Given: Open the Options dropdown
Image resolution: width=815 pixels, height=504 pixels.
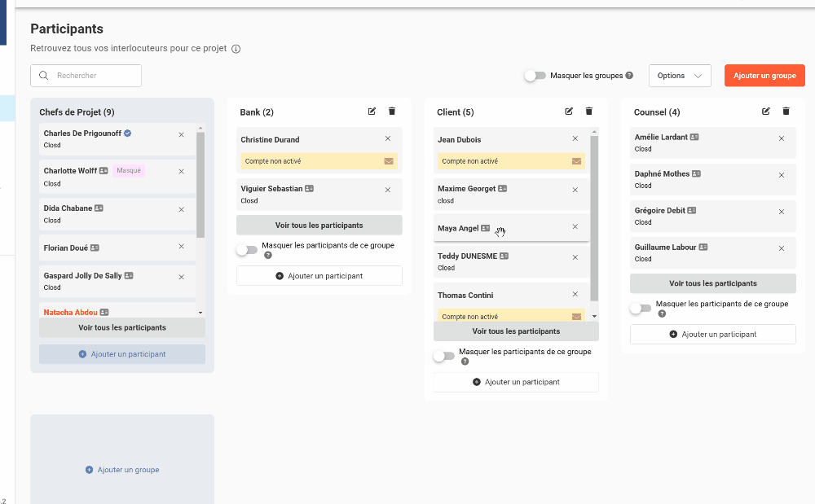Looking at the screenshot, I should [x=680, y=76].
